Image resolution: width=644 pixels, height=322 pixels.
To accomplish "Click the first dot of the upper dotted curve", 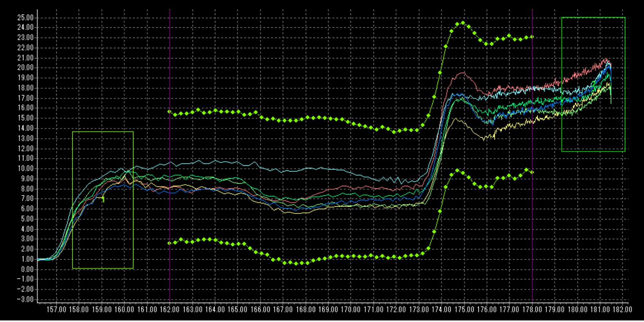I will coord(169,112).
